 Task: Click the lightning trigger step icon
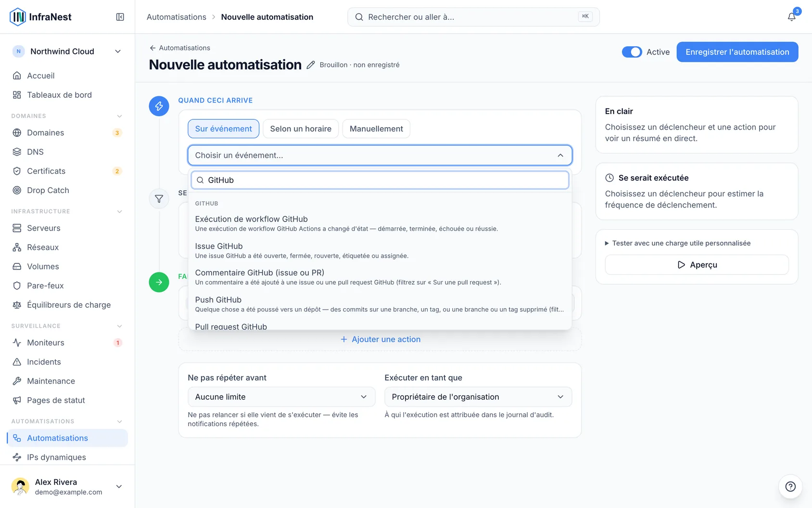click(159, 106)
